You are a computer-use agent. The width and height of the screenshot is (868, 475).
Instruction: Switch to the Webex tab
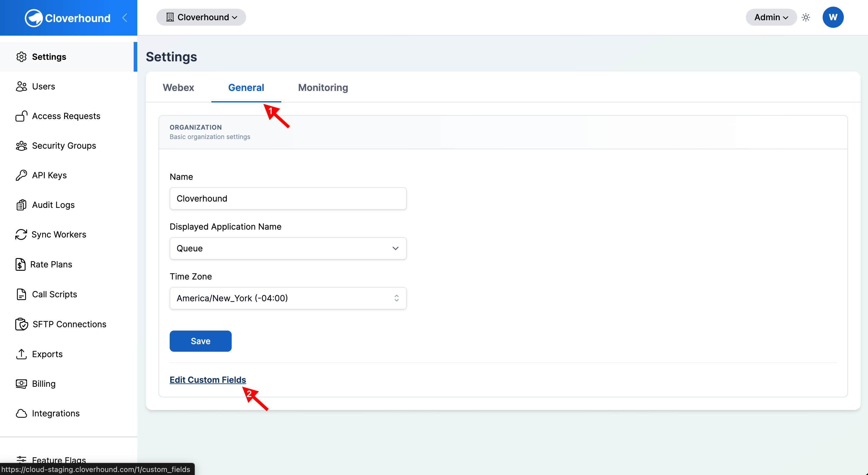(178, 88)
